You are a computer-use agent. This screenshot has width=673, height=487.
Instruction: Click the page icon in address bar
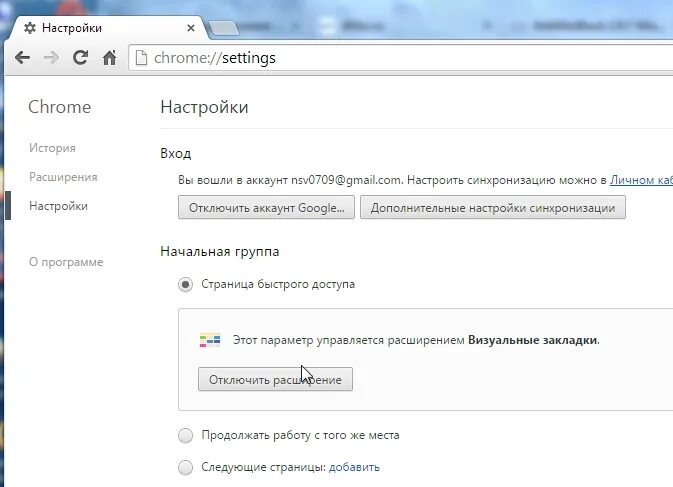pos(141,57)
